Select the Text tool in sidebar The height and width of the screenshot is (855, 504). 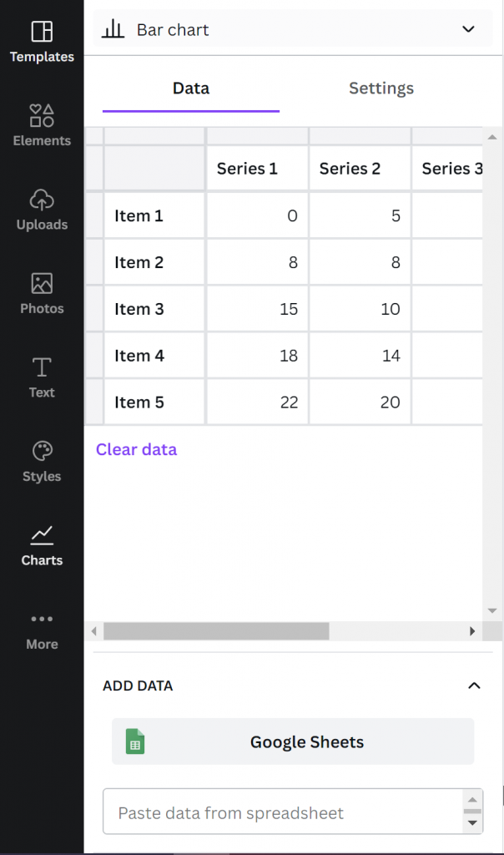coord(42,377)
